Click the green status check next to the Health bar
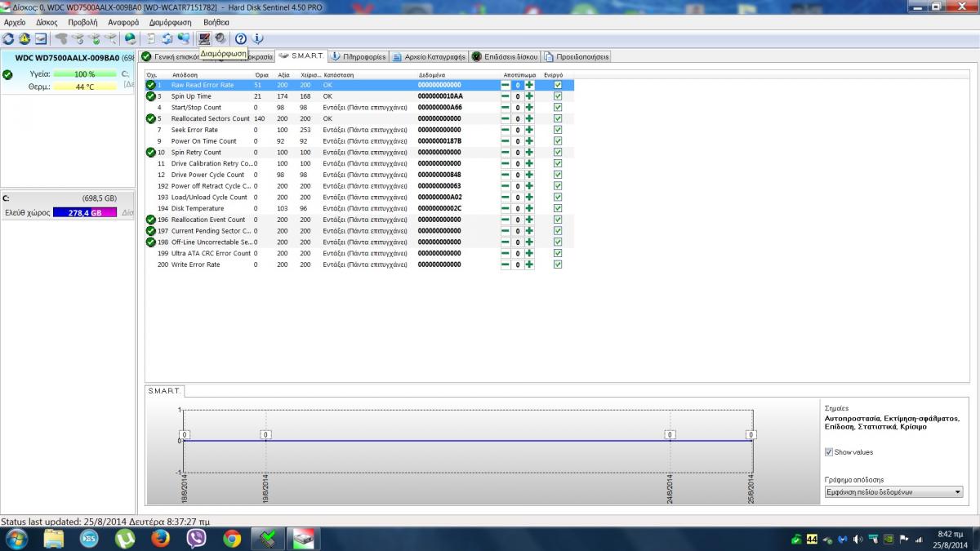 coord(7,74)
